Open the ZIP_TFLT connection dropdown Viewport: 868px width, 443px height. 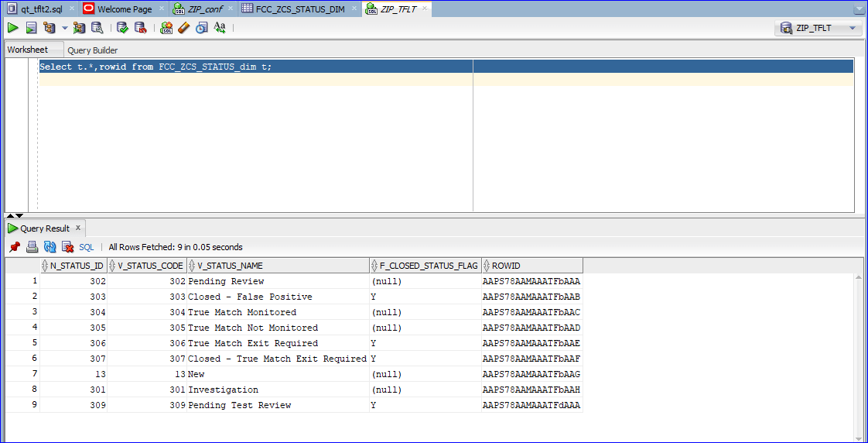click(818, 28)
